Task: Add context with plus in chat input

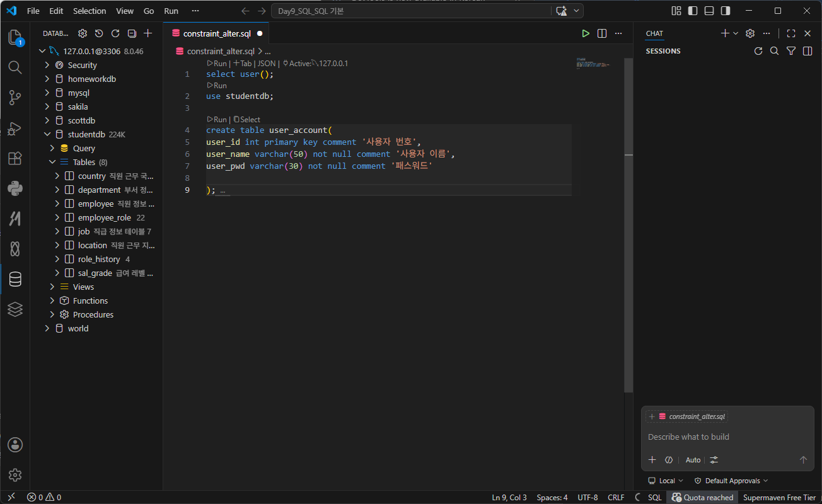Action: click(652, 460)
